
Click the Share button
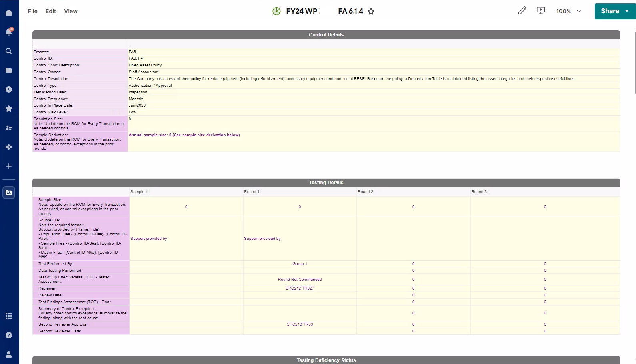coord(610,11)
